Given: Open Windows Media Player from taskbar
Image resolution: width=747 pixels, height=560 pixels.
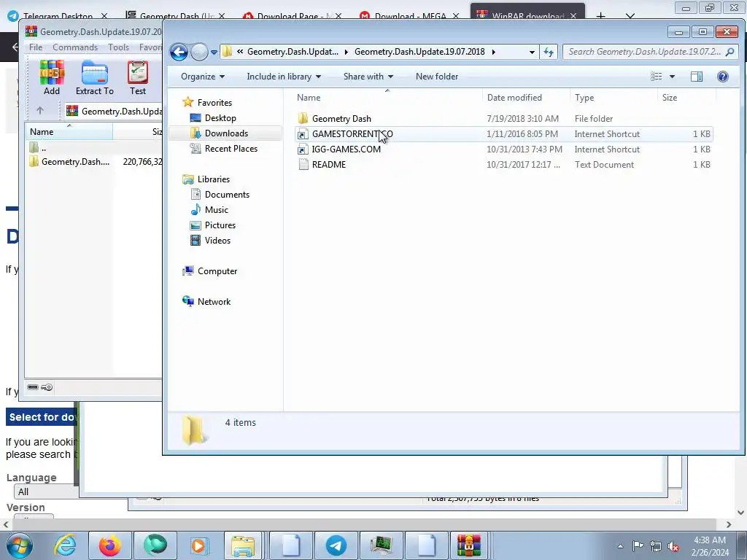Looking at the screenshot, I should (x=199, y=545).
